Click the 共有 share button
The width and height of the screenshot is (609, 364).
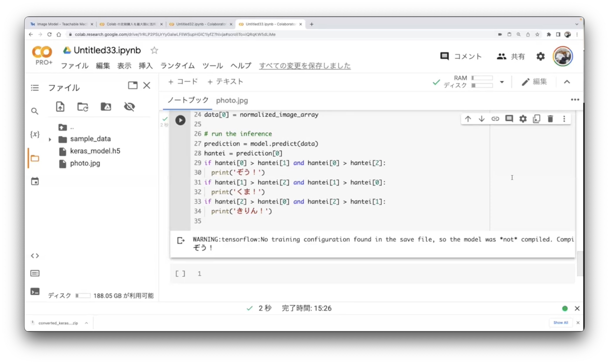click(511, 56)
